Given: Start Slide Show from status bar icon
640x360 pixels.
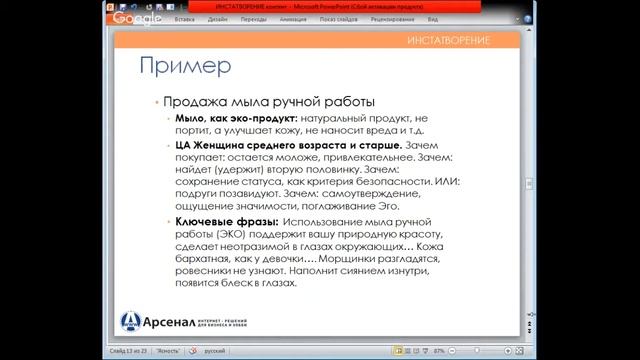Looking at the screenshot, I should click(x=425, y=351).
